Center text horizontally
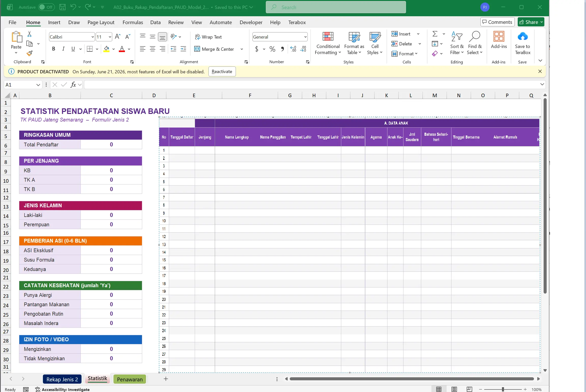Image resolution: width=586 pixels, height=392 pixels. click(x=152, y=49)
